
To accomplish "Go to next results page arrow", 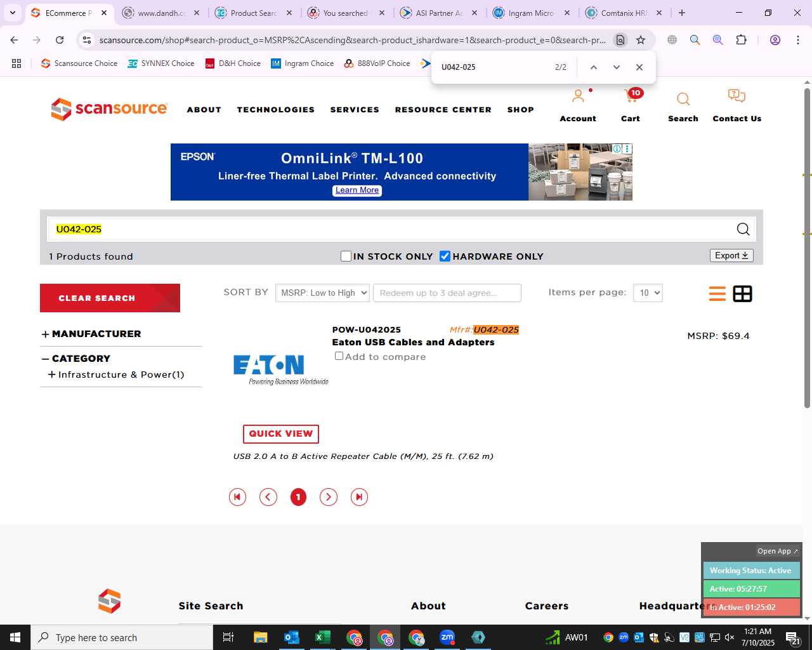I will click(x=328, y=497).
